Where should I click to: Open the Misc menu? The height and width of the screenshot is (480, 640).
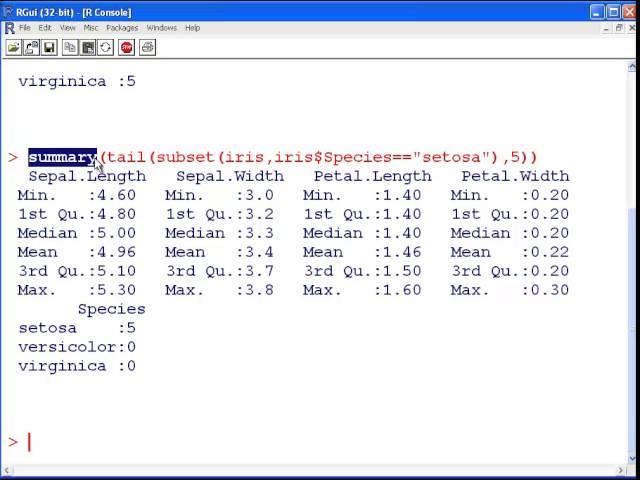[91, 28]
